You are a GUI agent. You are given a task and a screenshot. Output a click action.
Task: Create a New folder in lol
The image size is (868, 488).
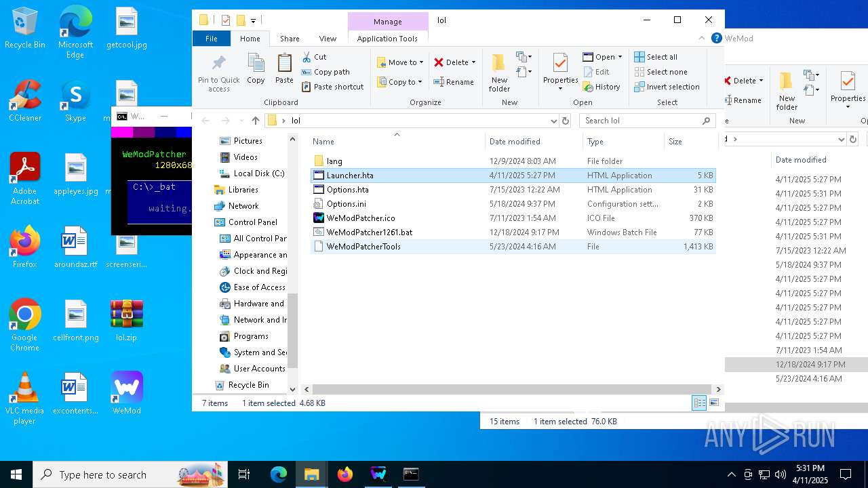tap(499, 73)
